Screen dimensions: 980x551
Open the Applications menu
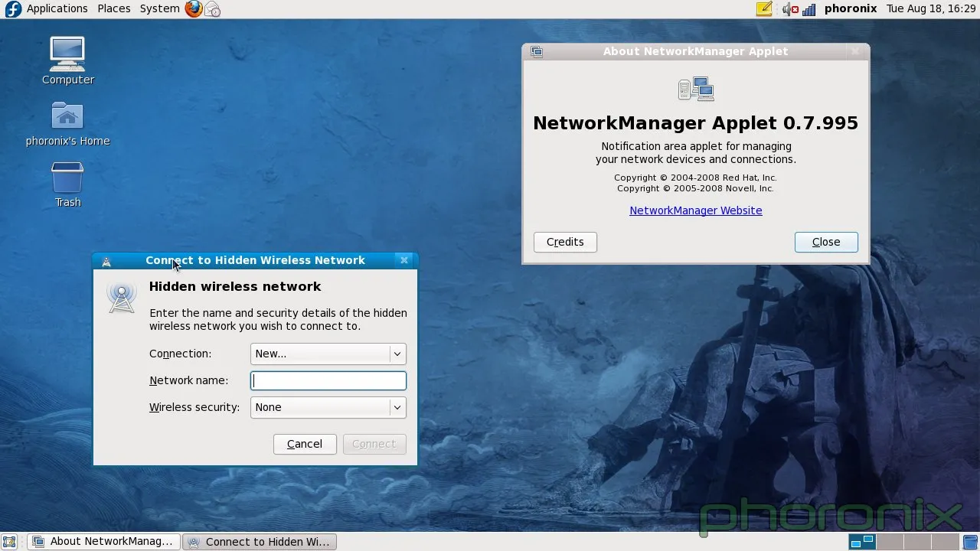(57, 8)
